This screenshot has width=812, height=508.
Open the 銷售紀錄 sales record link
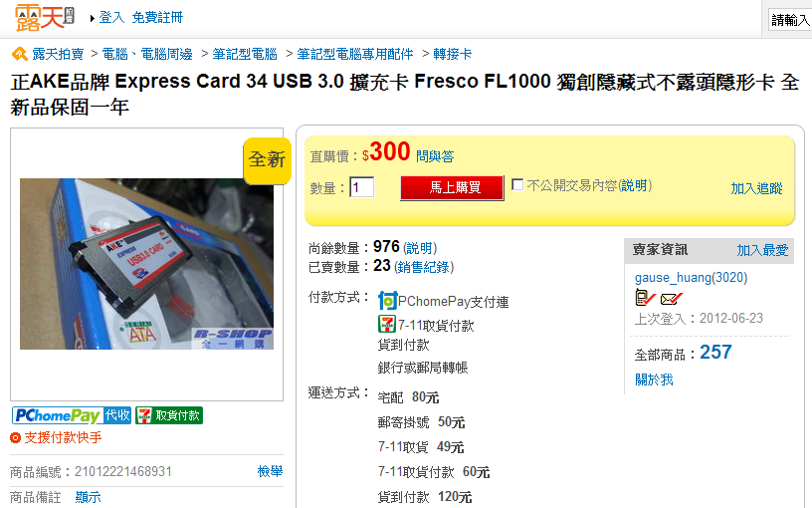(424, 267)
